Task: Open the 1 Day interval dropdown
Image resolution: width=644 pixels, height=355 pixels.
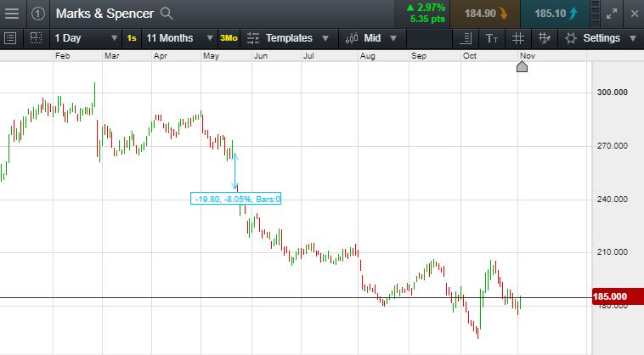Action: 86,38
